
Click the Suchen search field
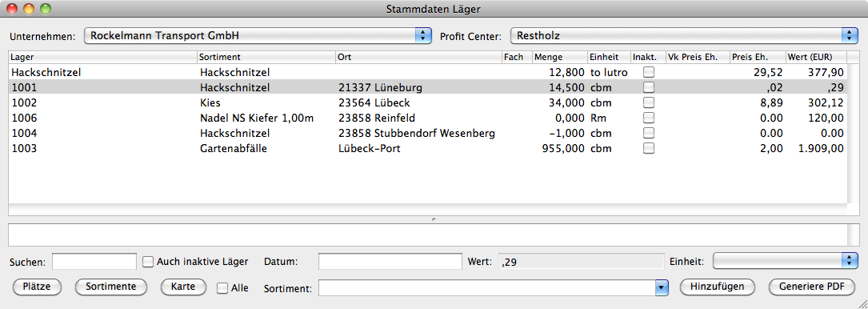pyautogui.click(x=94, y=261)
